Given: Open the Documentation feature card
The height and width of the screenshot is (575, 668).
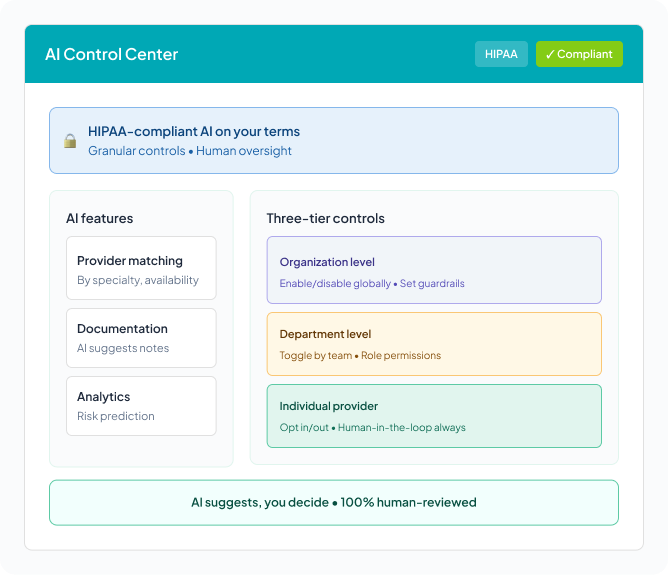Looking at the screenshot, I should [141, 338].
